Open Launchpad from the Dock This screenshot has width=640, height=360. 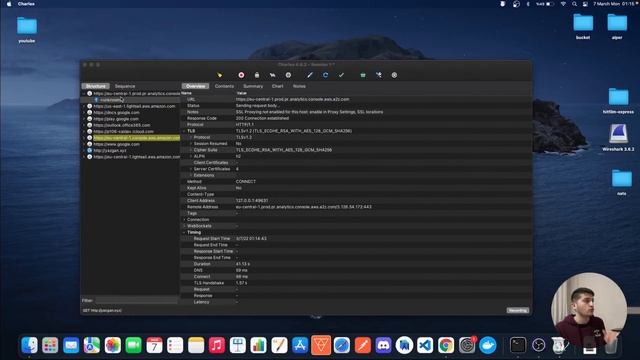[50, 345]
